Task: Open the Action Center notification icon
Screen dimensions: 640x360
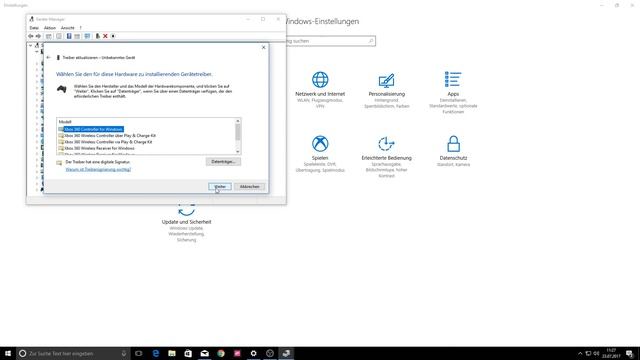Action: click(630, 353)
